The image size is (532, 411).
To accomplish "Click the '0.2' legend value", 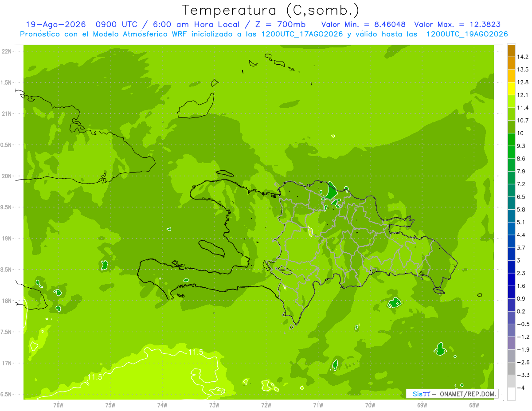I will tap(521, 311).
